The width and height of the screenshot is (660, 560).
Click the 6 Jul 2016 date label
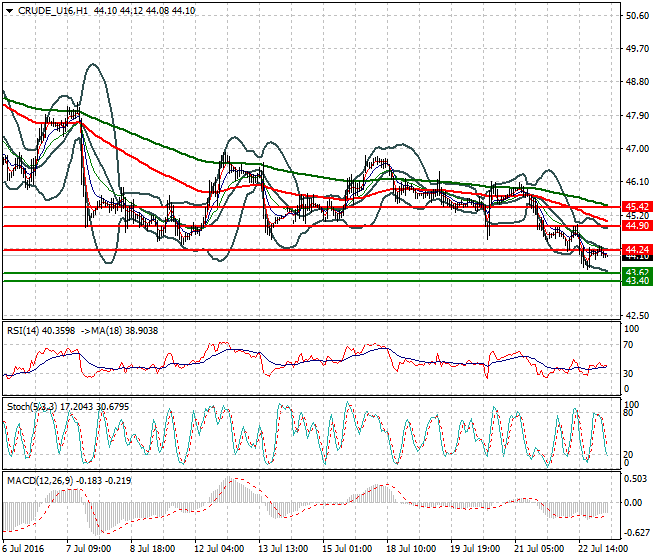(25, 549)
